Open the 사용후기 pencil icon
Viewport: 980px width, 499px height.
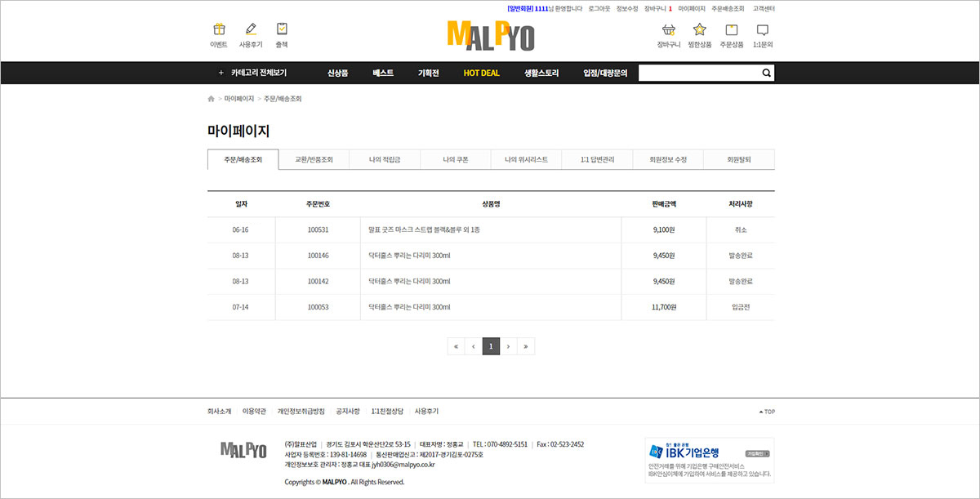[251, 29]
